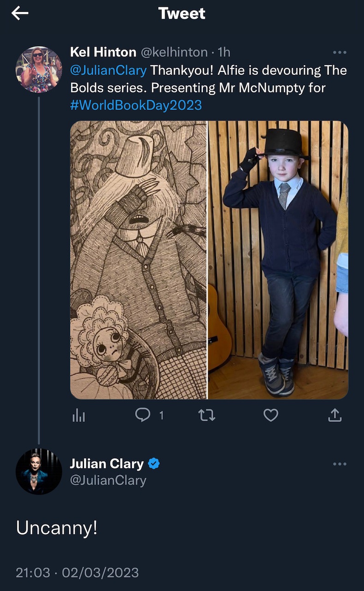Image resolution: width=364 pixels, height=591 pixels.
Task: Tap Julian Clary's blue verified badge
Action: [155, 464]
